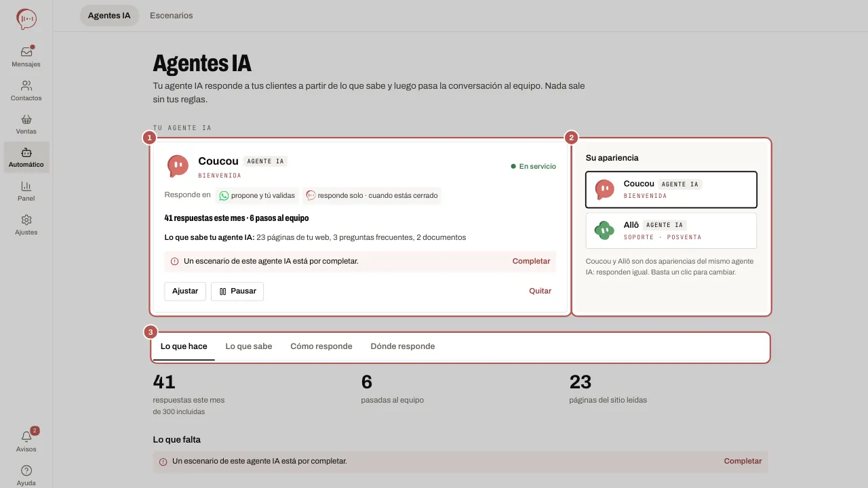The image size is (868, 488).
Task: Open Ventas basket icon
Action: (26, 119)
